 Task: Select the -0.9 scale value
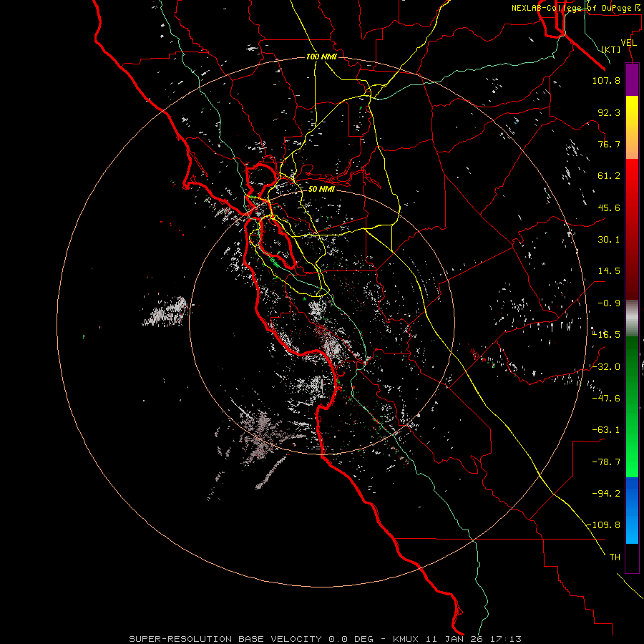click(x=609, y=303)
